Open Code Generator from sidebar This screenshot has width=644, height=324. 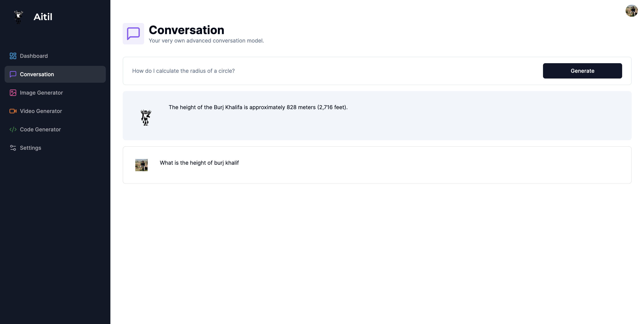click(40, 129)
